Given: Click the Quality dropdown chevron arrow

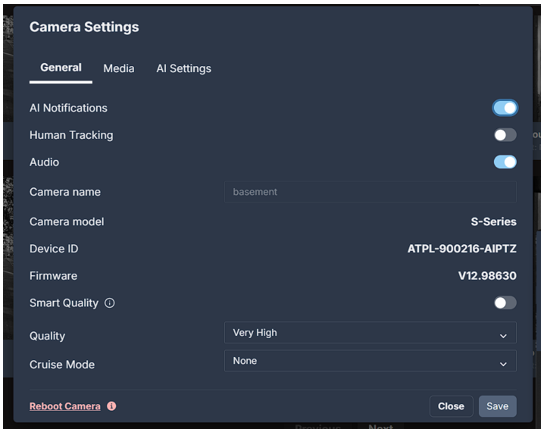Looking at the screenshot, I should (503, 336).
